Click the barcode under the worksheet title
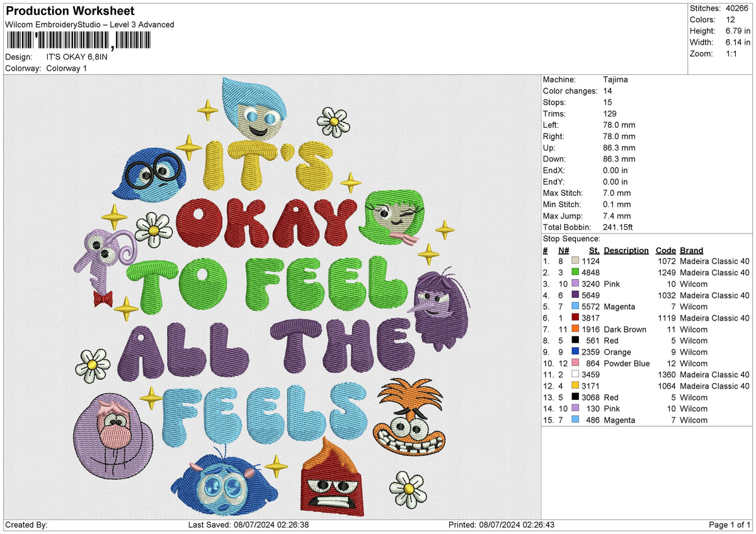 tap(79, 41)
